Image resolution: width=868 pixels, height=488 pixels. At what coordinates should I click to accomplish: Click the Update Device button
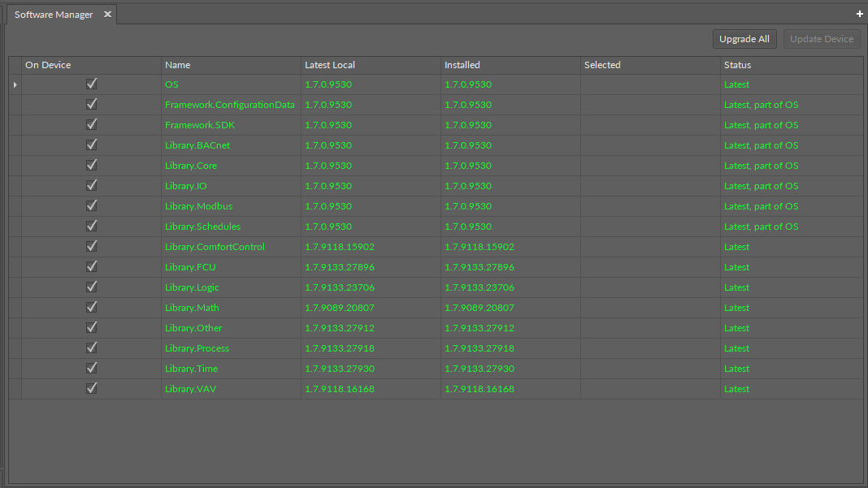[x=822, y=39]
